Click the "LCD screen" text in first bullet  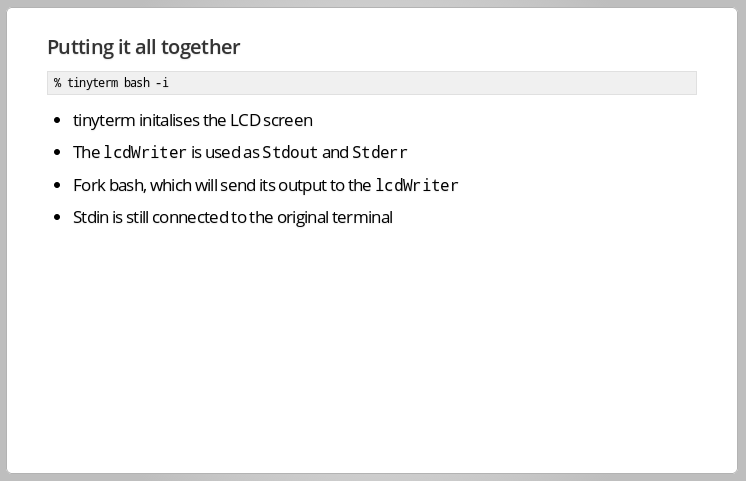pos(271,120)
